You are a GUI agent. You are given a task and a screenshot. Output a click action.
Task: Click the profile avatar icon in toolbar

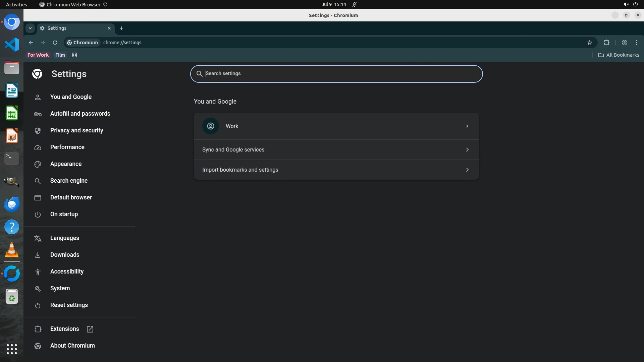pyautogui.click(x=624, y=43)
